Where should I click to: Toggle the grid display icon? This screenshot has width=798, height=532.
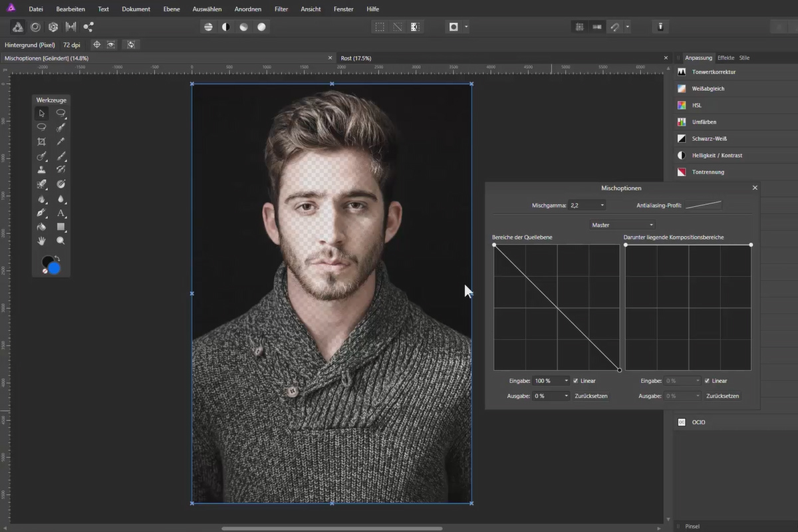coord(580,27)
